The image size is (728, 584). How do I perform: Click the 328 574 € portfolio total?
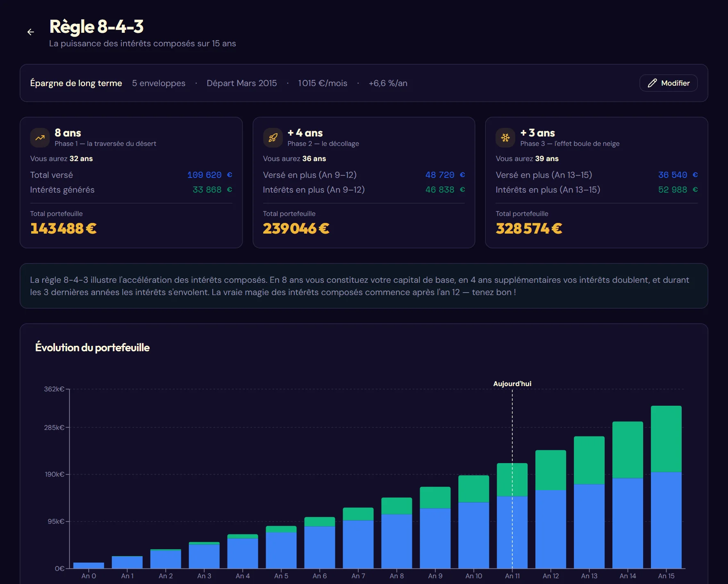pyautogui.click(x=529, y=228)
